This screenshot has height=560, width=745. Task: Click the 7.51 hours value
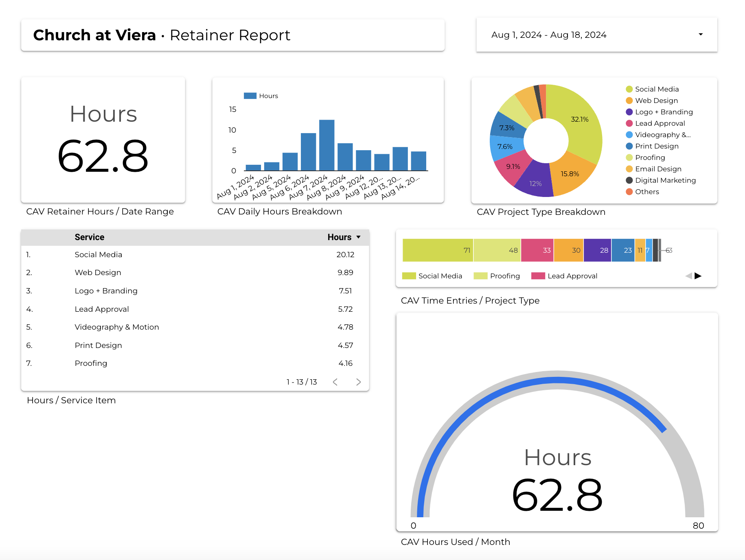(345, 291)
